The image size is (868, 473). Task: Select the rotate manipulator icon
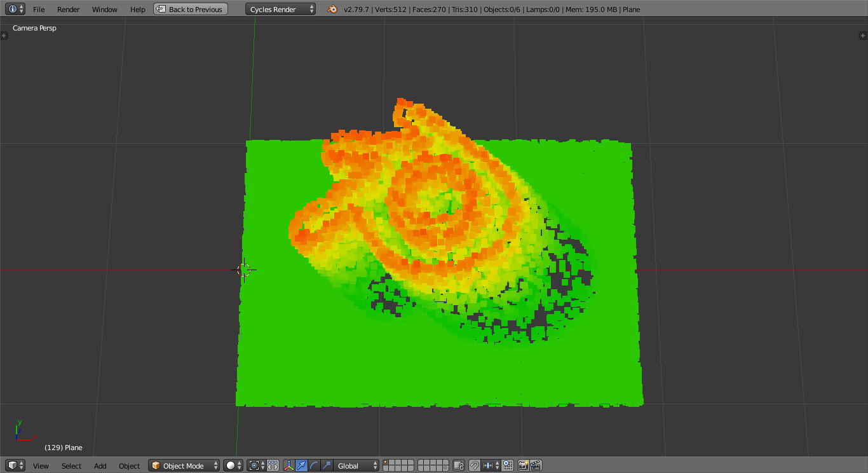tap(313, 465)
